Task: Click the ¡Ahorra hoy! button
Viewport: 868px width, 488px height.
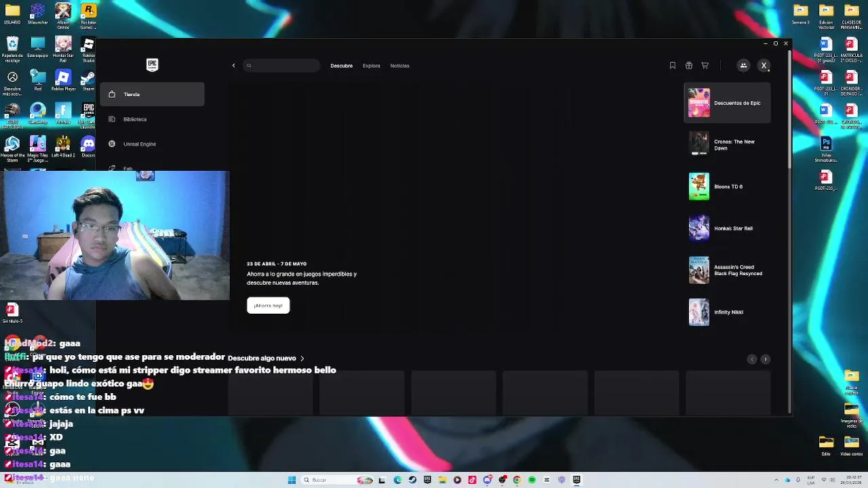Action: point(268,306)
